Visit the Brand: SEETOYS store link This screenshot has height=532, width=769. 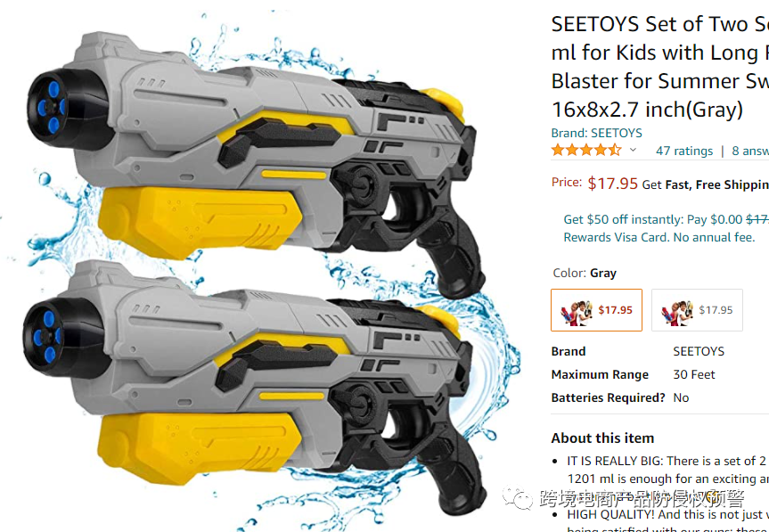596,133
